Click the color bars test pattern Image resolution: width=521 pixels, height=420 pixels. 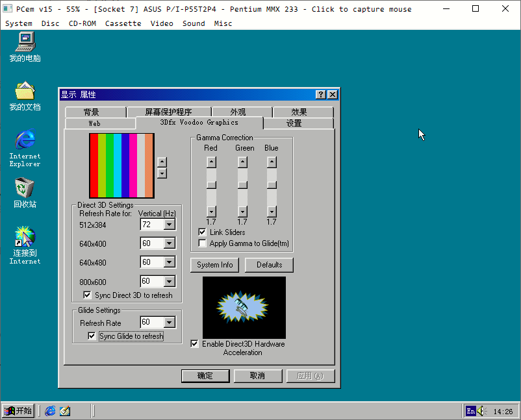pyautogui.click(x=121, y=166)
